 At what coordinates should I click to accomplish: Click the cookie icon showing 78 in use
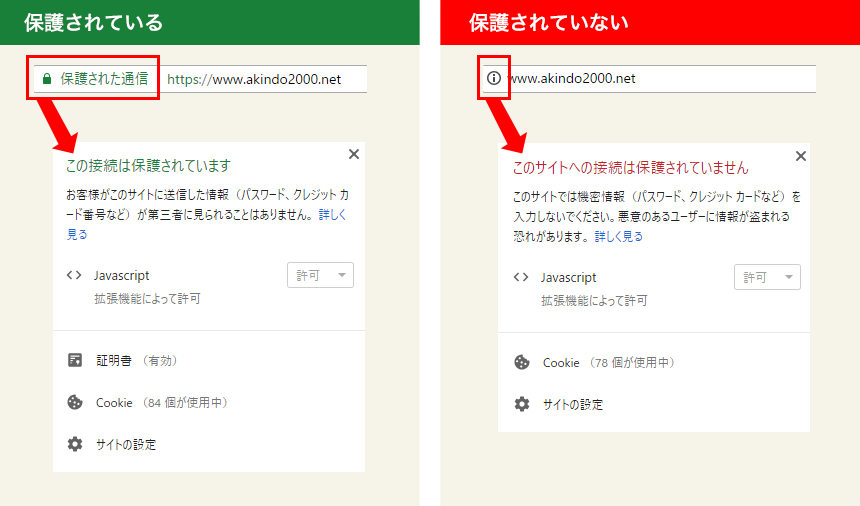coord(521,363)
